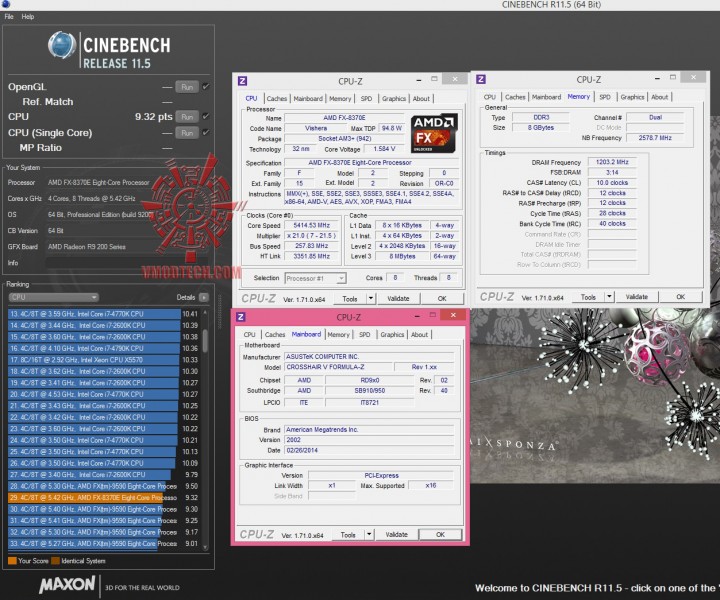The height and width of the screenshot is (600, 720).
Task: Click the Cinebench globe logo icon
Action: click(x=62, y=45)
